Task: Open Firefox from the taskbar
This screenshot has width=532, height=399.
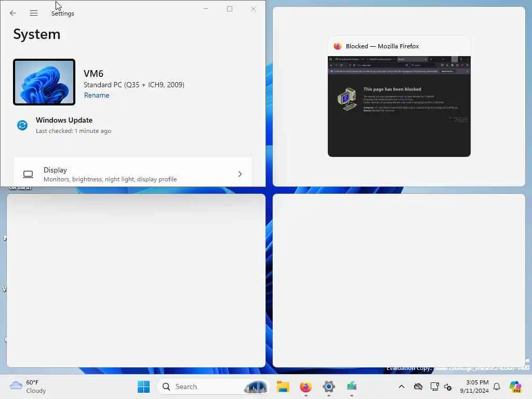Action: 305,387
